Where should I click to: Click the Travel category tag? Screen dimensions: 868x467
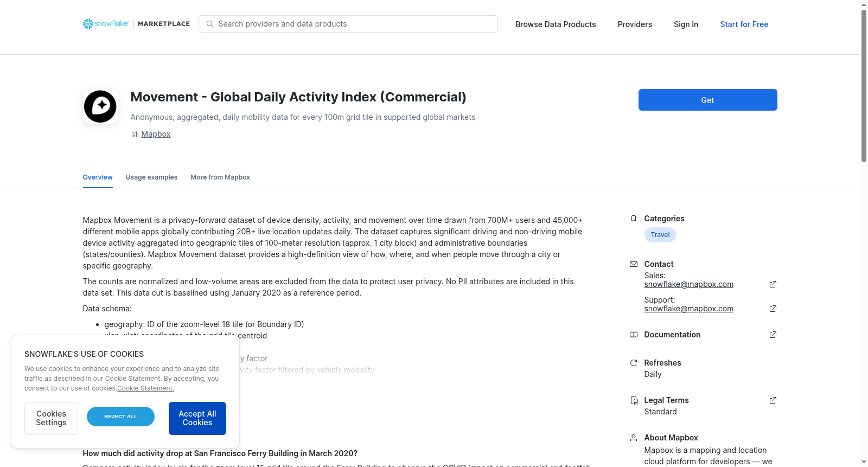(x=660, y=235)
